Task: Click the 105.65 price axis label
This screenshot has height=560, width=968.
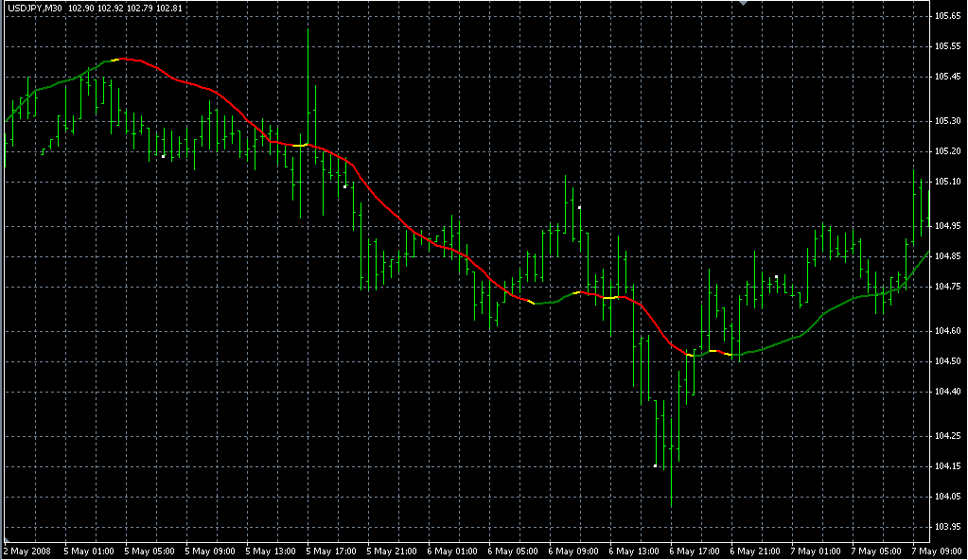Action: pos(947,16)
